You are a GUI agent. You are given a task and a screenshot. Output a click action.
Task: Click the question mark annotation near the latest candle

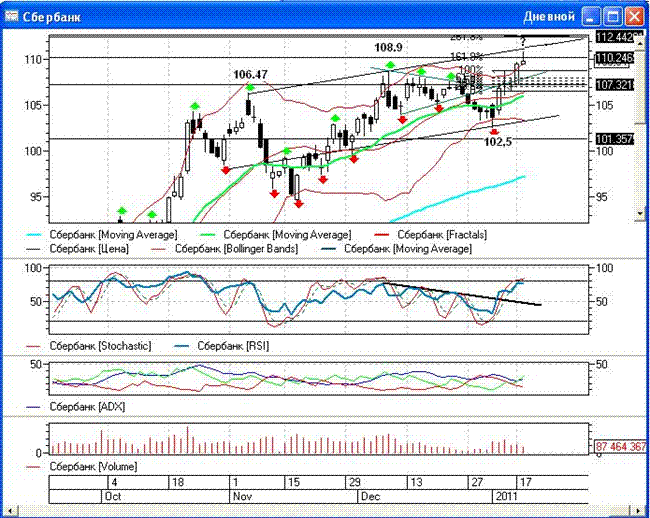click(523, 42)
